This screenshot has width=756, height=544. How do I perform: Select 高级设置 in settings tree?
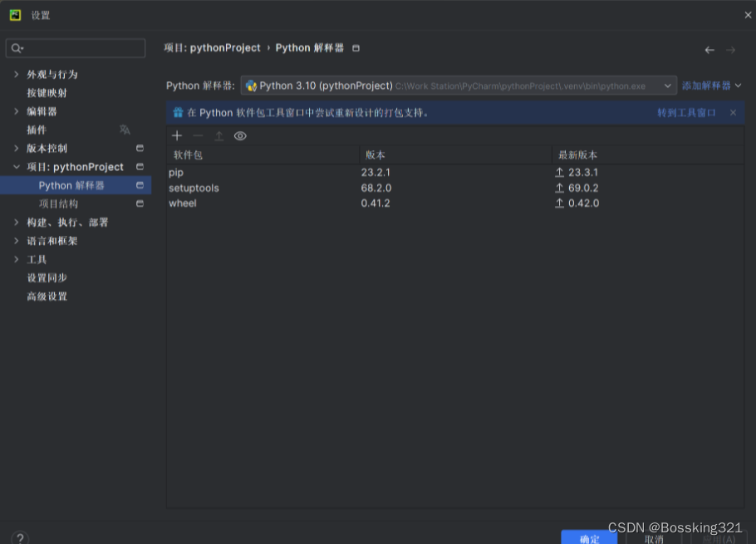tap(47, 297)
